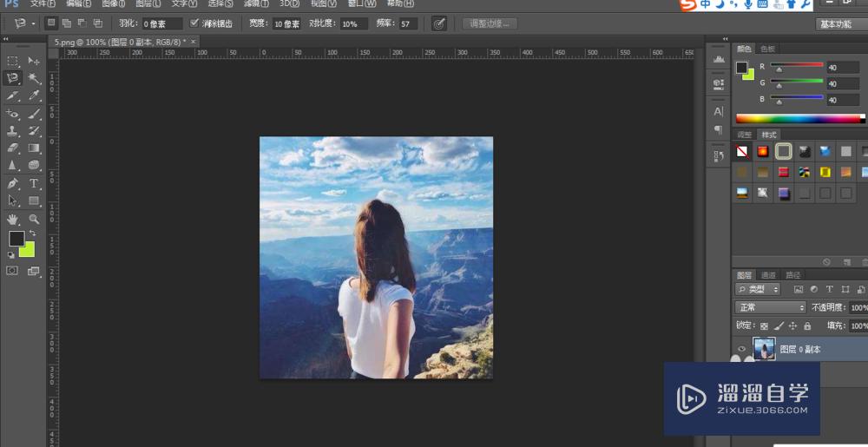The image size is (868, 447).
Task: Toggle lock position for layer
Action: [792, 325]
